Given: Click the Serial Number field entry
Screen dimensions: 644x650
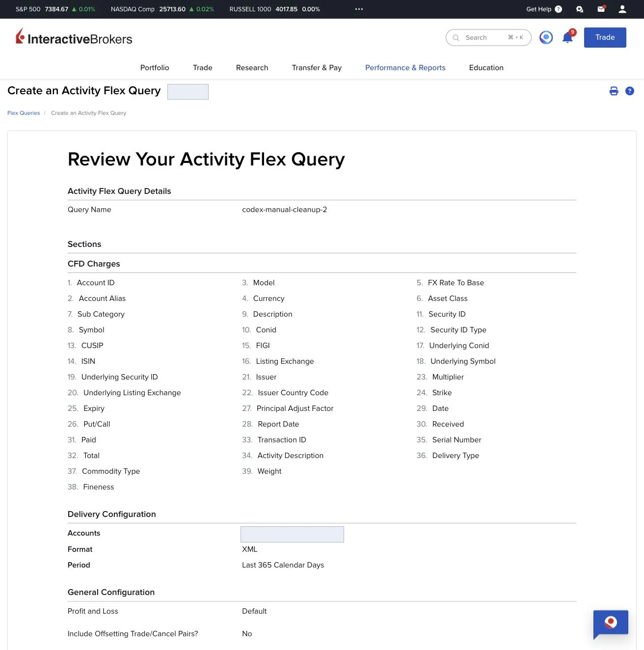Looking at the screenshot, I should (x=457, y=440).
